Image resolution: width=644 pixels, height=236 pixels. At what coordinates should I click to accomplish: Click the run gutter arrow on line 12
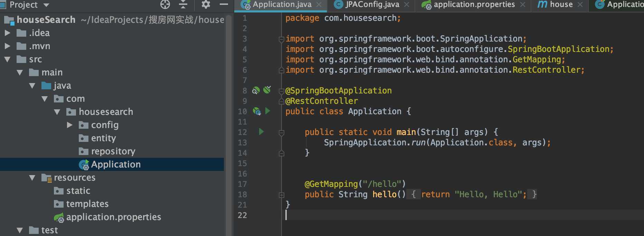point(261,132)
